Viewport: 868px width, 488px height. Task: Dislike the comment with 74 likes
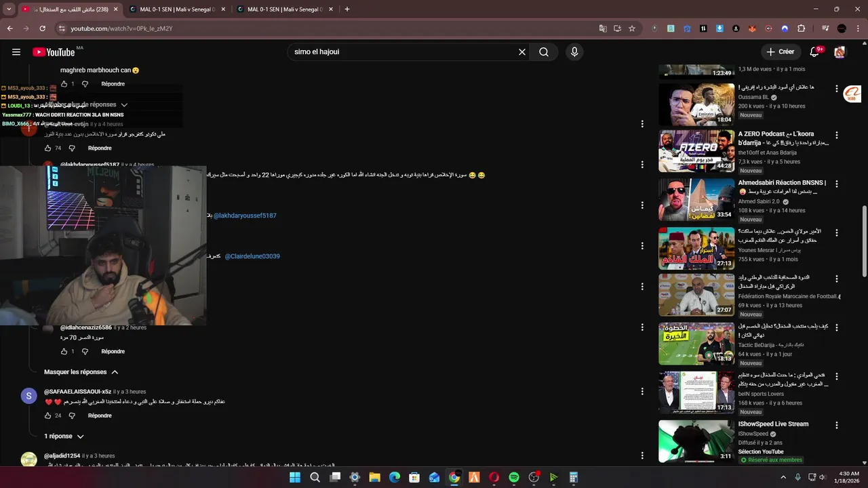(x=72, y=148)
